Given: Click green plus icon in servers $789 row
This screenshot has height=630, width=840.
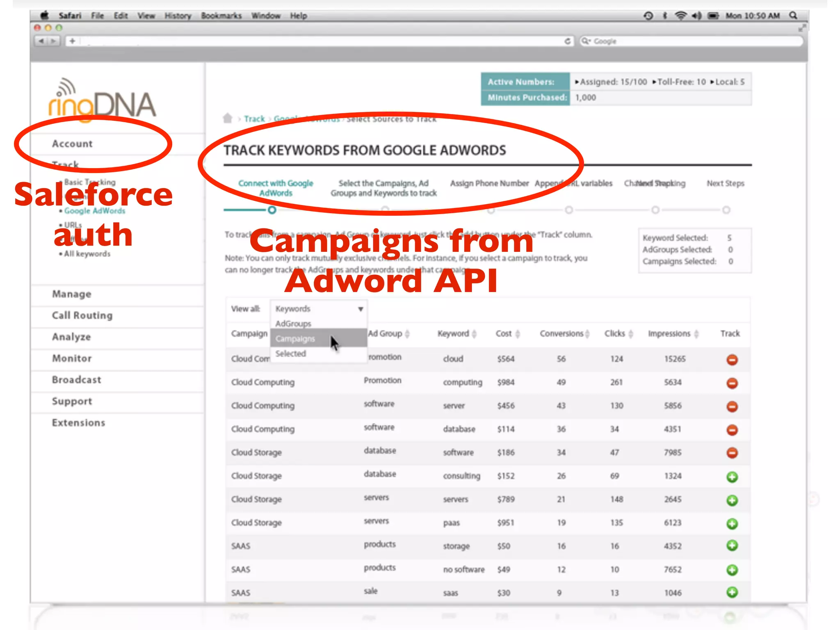Looking at the screenshot, I should coord(732,500).
